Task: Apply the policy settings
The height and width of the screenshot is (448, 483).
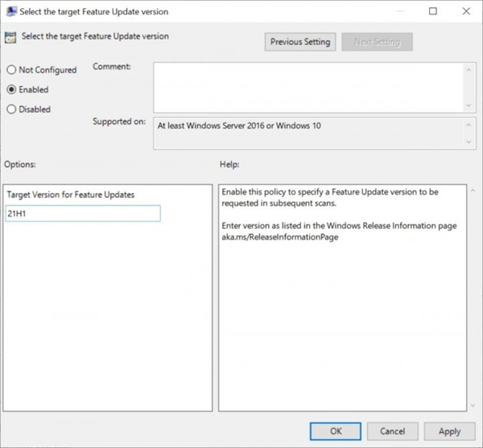Action: coord(449,431)
